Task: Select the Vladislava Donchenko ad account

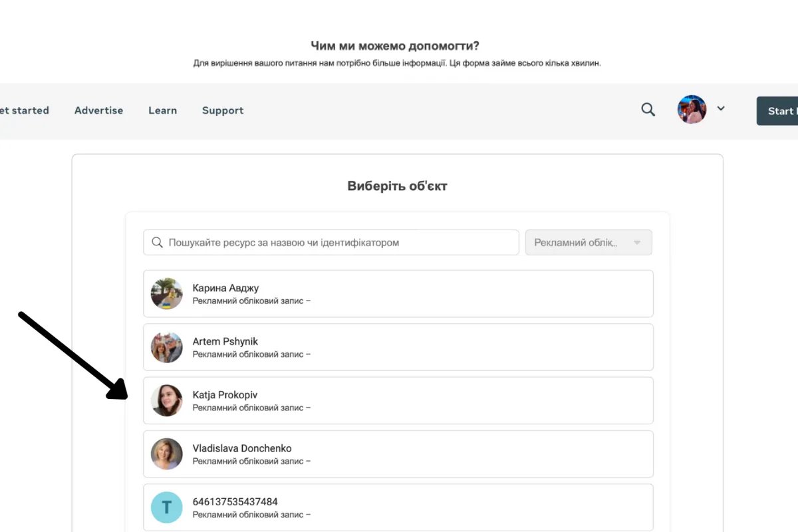Action: pos(398,454)
